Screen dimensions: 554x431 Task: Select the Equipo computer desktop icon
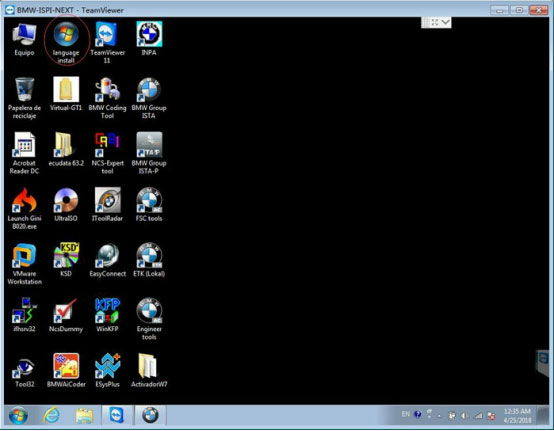(x=24, y=39)
